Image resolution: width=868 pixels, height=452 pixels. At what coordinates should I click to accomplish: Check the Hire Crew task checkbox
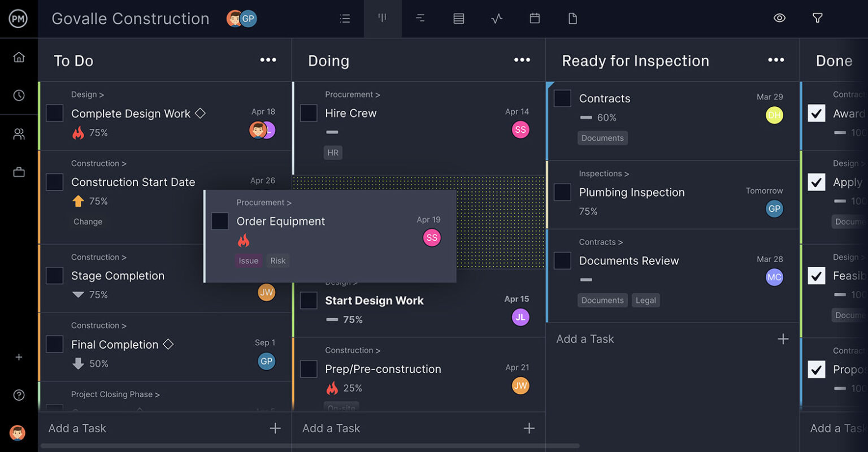tap(309, 113)
